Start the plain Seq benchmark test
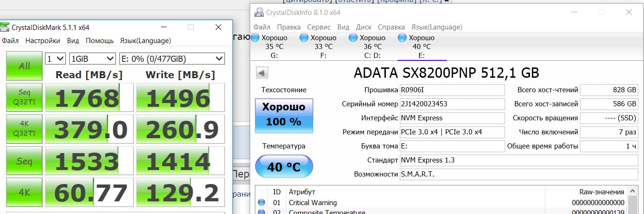 tap(24, 161)
